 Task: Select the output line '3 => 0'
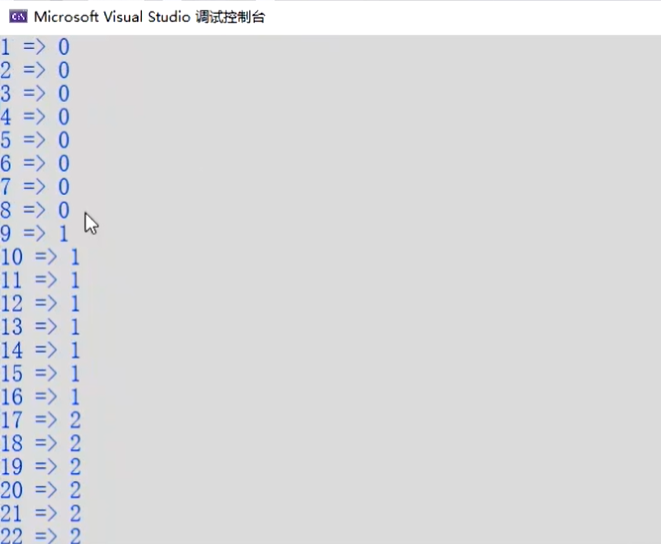[x=35, y=93]
